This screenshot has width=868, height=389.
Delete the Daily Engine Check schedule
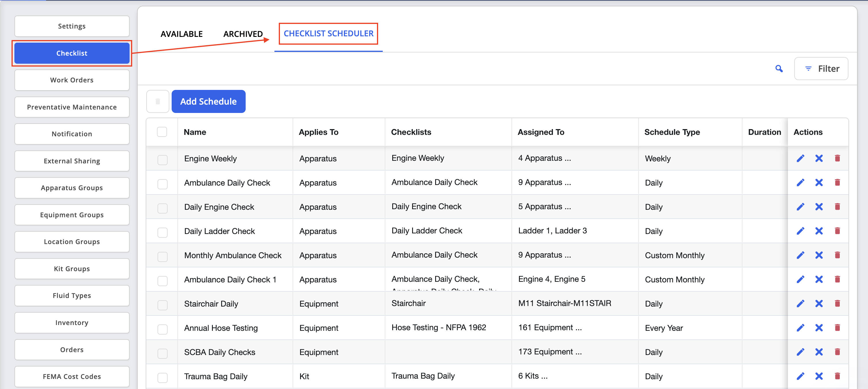pyautogui.click(x=837, y=207)
